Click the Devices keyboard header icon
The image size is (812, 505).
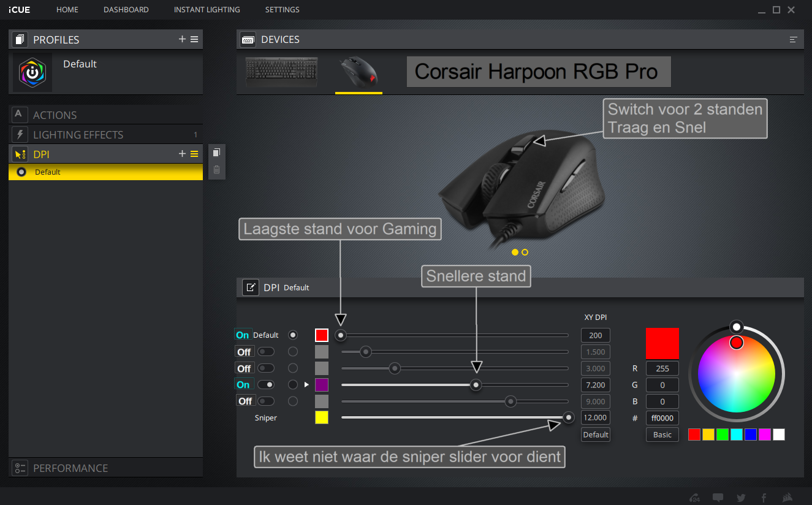click(x=248, y=39)
